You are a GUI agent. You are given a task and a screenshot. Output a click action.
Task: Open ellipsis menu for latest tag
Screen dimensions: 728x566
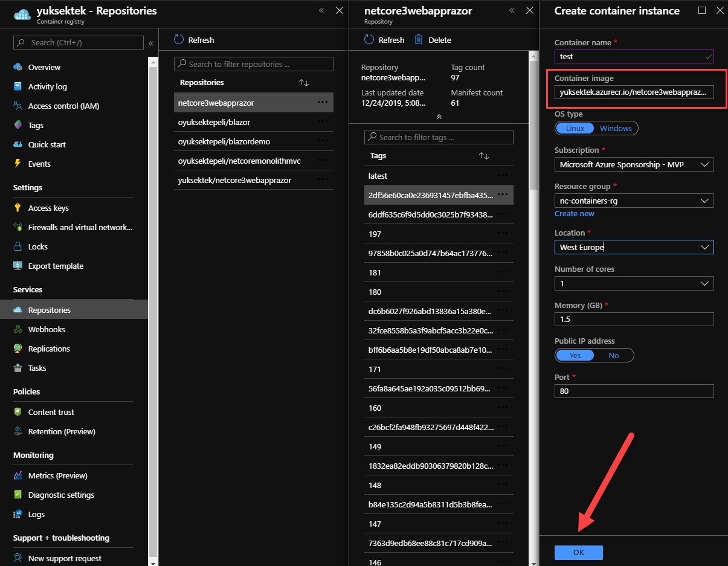[x=503, y=175]
